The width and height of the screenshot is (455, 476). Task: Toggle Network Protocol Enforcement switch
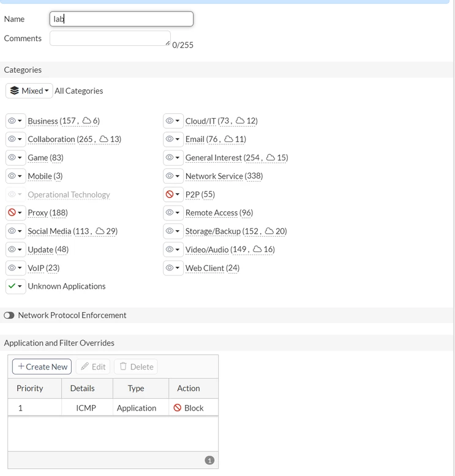(x=9, y=315)
